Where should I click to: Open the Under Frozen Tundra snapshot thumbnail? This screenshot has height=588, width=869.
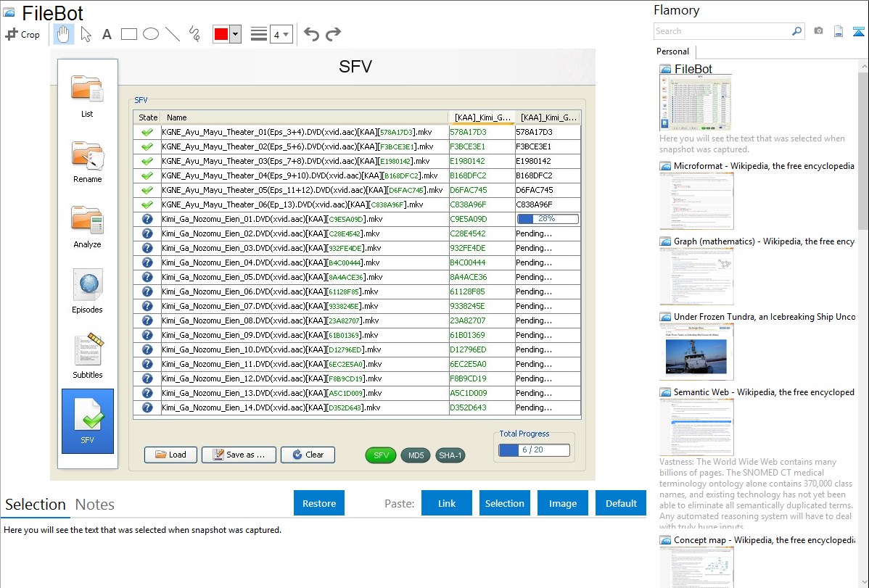click(x=696, y=352)
